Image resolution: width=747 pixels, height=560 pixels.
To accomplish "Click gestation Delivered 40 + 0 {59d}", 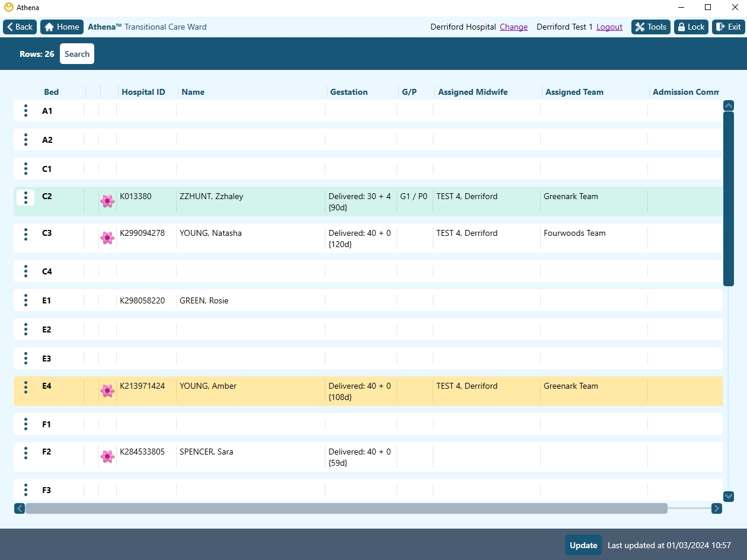I will (360, 457).
